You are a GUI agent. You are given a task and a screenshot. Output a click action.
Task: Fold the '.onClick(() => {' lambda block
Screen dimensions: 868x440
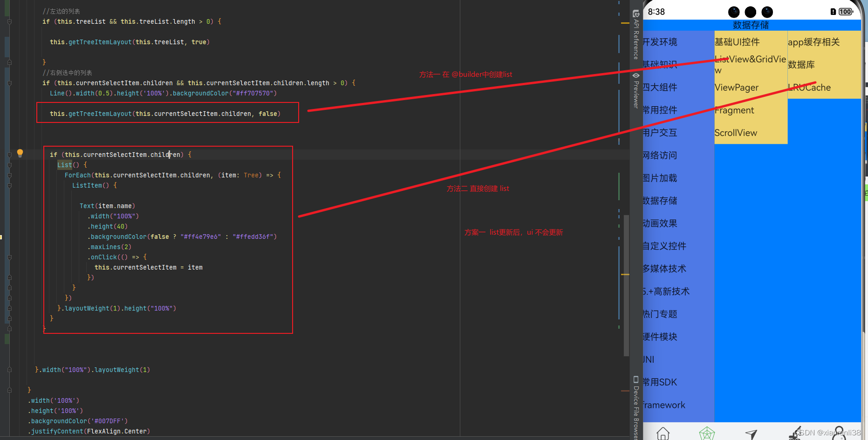(9, 257)
